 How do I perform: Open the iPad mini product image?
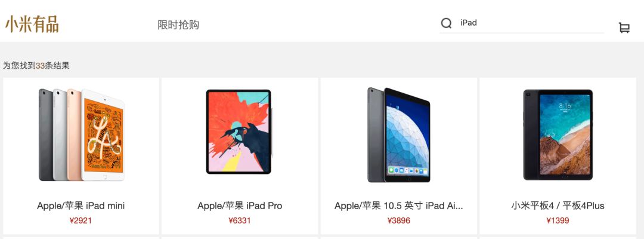(x=81, y=134)
